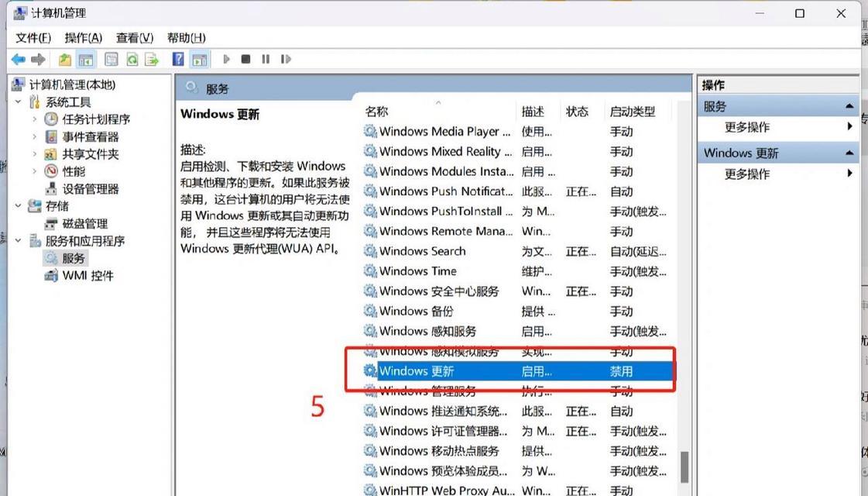Expand the 事件查看器 tree node chevron
This screenshot has height=496, width=868.
pos(34,136)
